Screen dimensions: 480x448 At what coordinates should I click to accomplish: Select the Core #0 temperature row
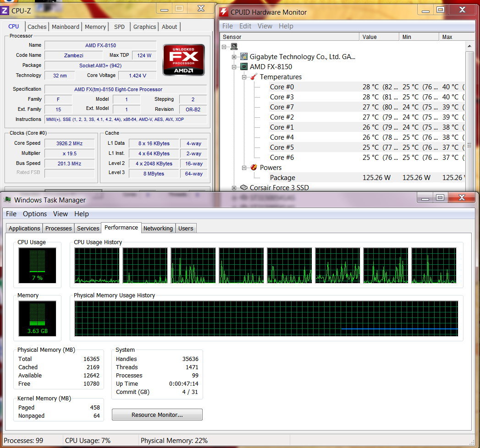pyautogui.click(x=367, y=87)
